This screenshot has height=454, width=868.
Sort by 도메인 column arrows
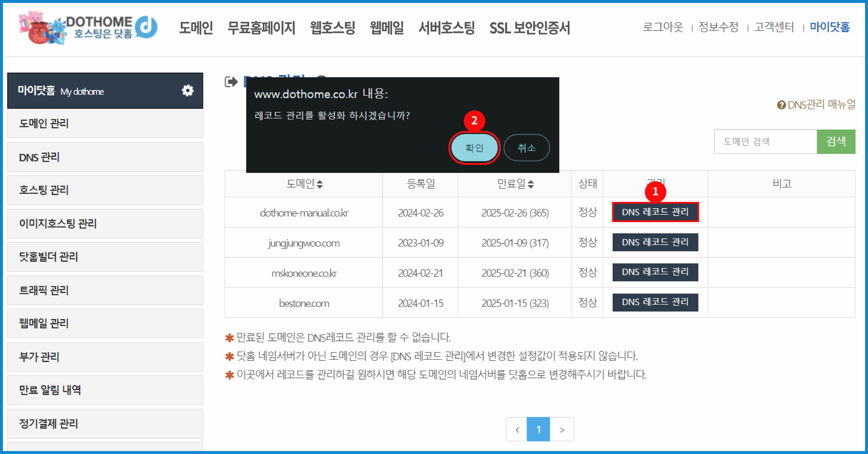click(320, 184)
